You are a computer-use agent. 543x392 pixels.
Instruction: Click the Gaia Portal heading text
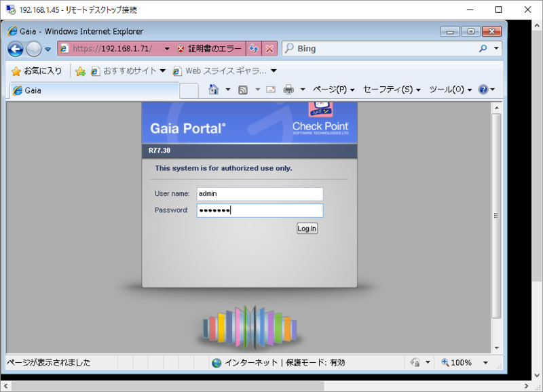pyautogui.click(x=188, y=128)
